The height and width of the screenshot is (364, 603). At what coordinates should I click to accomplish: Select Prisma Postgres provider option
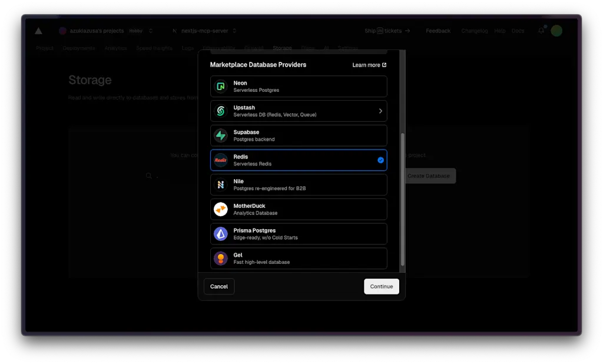(x=299, y=234)
